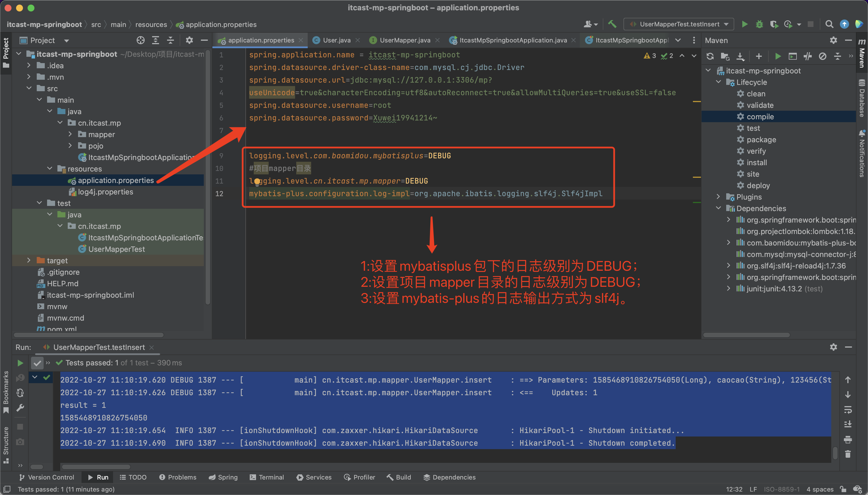868x495 pixels.
Task: Toggle Maven Offline Mode icon
Action: coord(807,56)
